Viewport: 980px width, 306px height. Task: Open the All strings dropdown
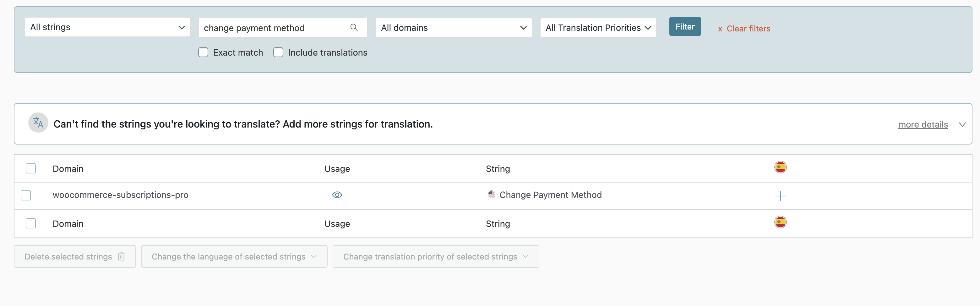[x=107, y=27]
